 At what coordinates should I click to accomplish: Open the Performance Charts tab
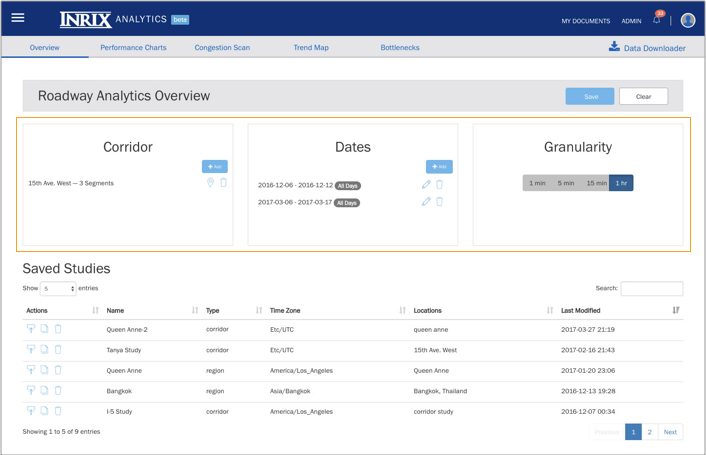(133, 47)
